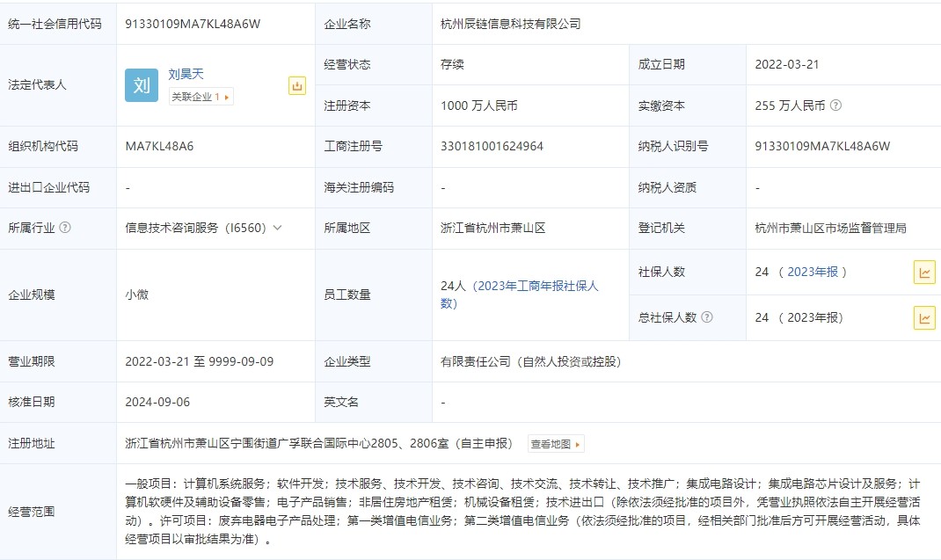Select the 经营范围 description paragraph
941x560 pixels.
522,512
